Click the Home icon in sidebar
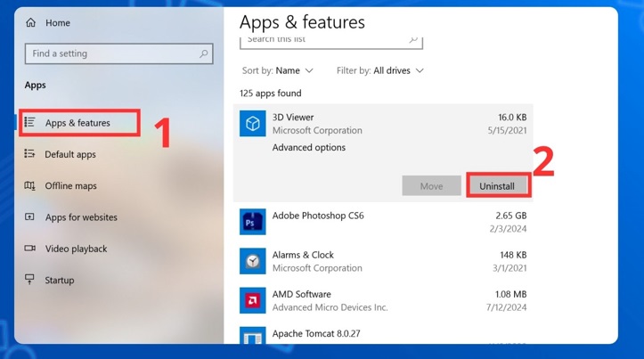 [31, 23]
